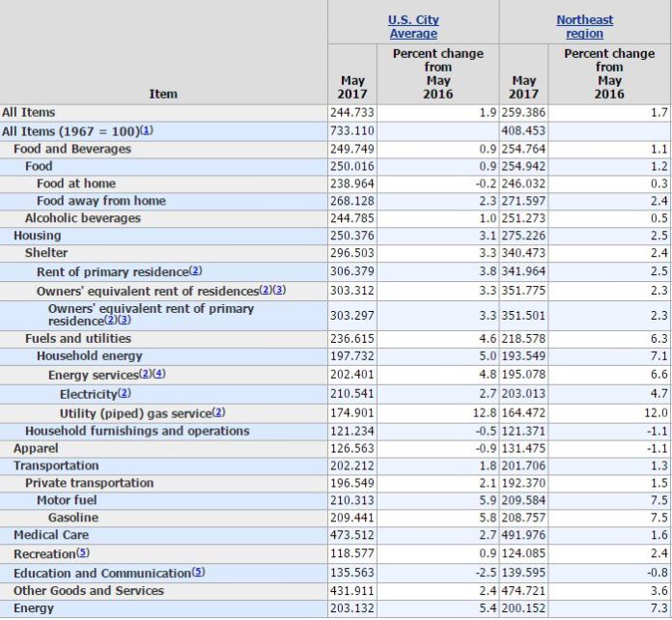The height and width of the screenshot is (620, 672).
Task: Click the 'Motor fuel' row label
Action: (67, 500)
